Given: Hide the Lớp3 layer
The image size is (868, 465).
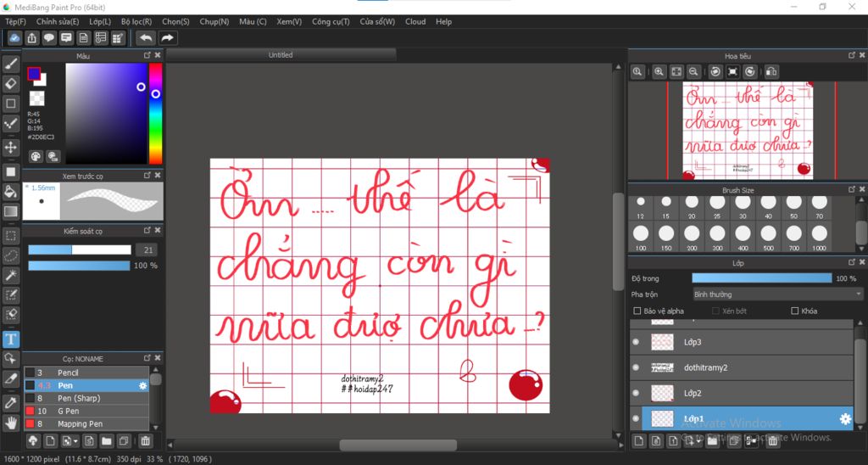Looking at the screenshot, I should [x=636, y=342].
